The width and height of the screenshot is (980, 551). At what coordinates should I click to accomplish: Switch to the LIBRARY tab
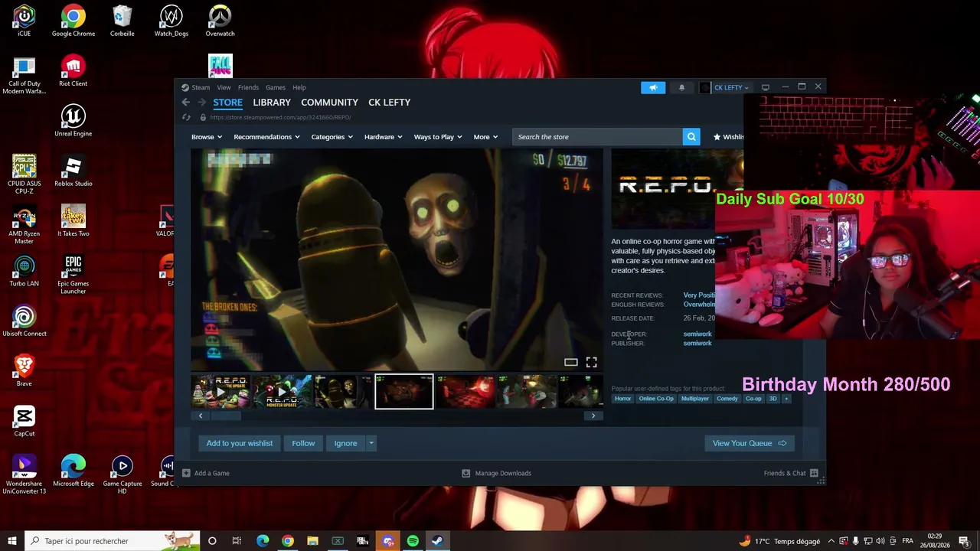tap(272, 103)
